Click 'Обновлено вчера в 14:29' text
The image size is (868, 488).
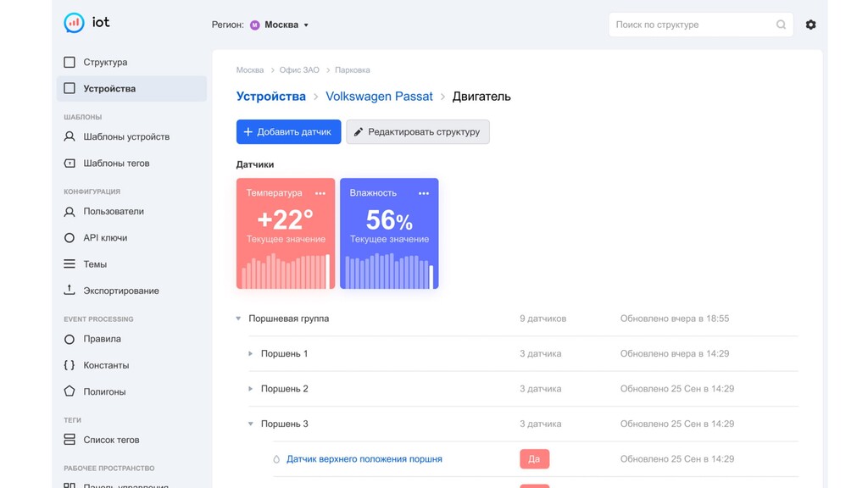pyautogui.click(x=674, y=353)
